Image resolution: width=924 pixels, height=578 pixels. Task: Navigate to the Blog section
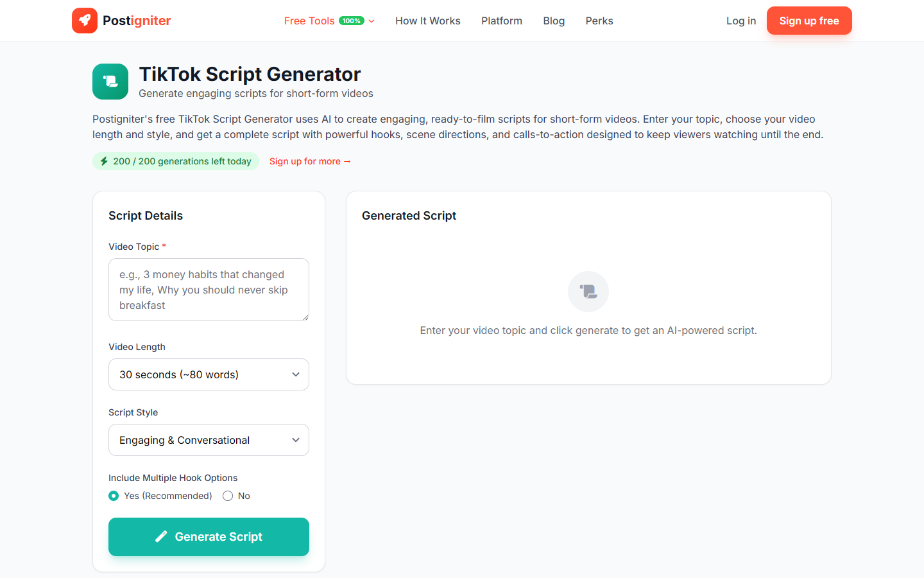pyautogui.click(x=553, y=21)
